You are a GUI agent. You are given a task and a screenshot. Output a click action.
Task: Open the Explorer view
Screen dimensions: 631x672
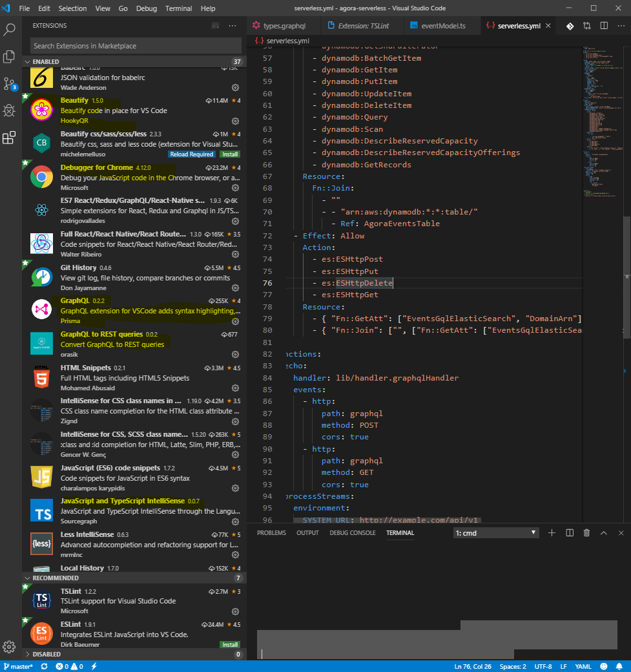click(8, 57)
